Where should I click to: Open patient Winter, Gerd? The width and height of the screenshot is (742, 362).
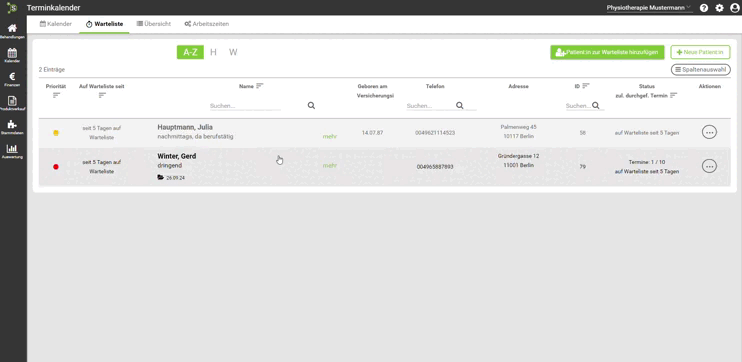[177, 156]
